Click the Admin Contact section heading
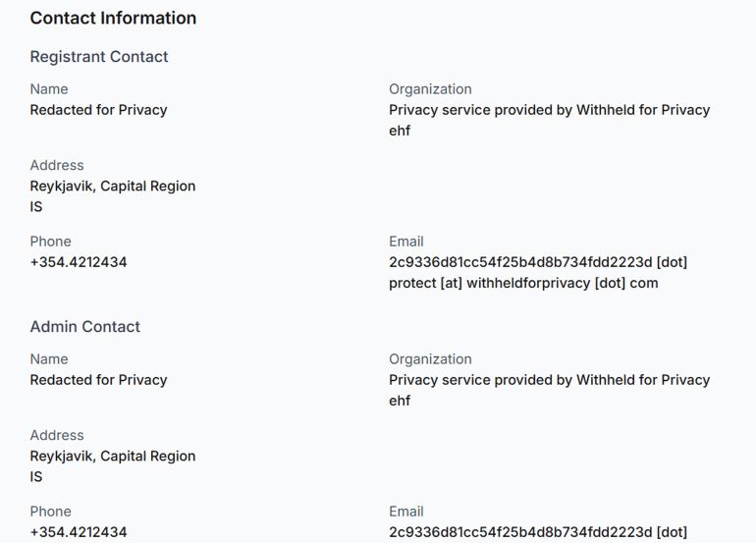The width and height of the screenshot is (756, 543). tap(85, 327)
